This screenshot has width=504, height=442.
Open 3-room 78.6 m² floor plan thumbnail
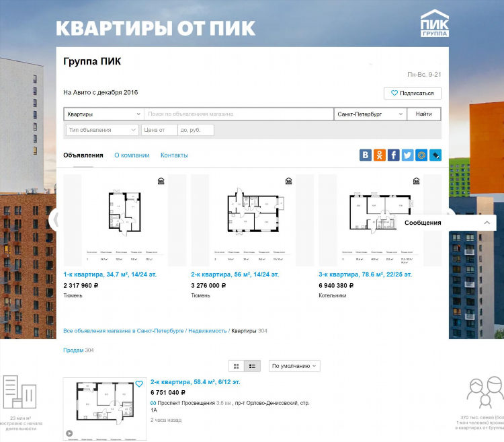click(380, 221)
